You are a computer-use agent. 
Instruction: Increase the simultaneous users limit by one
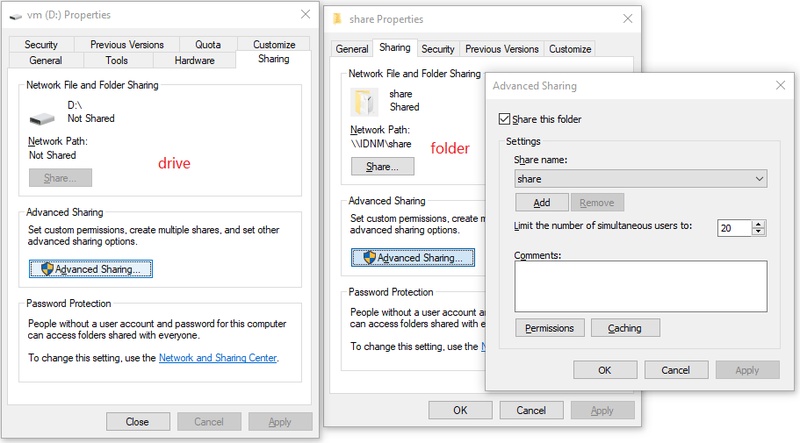tap(759, 224)
